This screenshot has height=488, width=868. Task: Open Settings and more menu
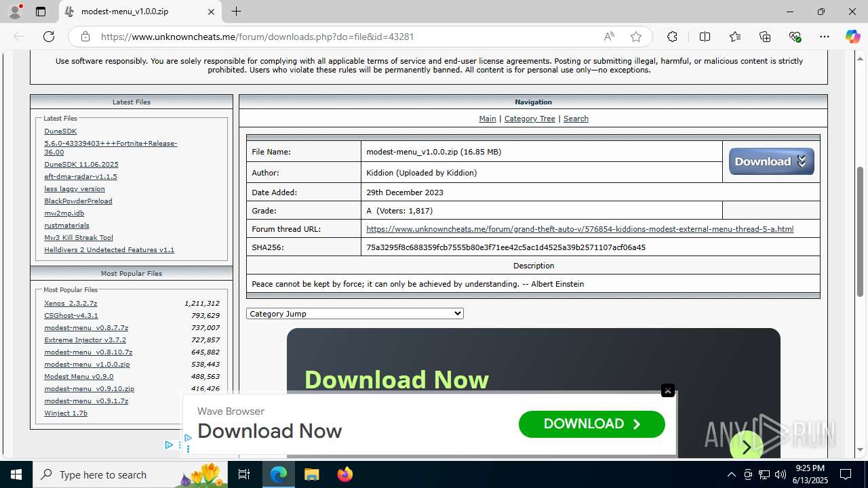825,37
